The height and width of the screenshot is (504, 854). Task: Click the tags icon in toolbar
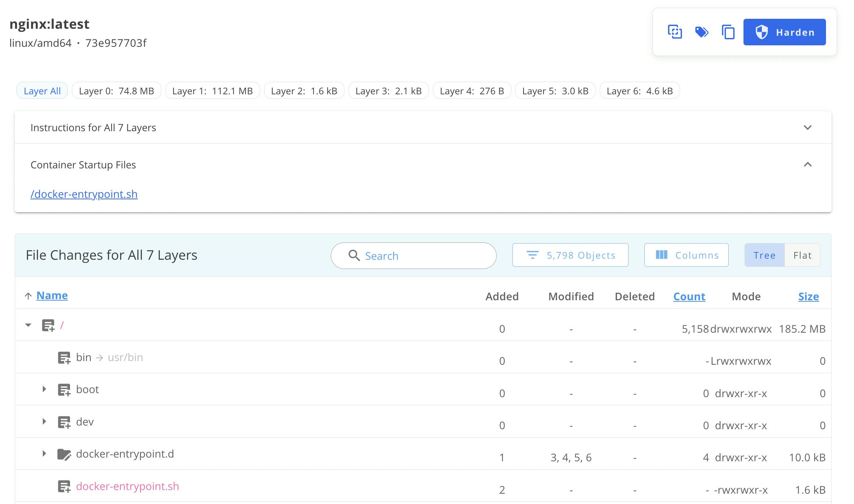click(701, 32)
